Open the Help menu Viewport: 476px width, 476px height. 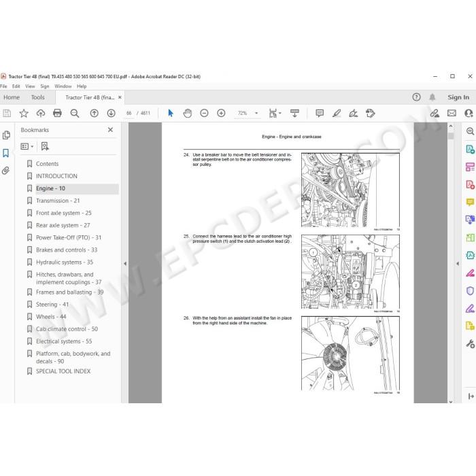[x=82, y=86]
